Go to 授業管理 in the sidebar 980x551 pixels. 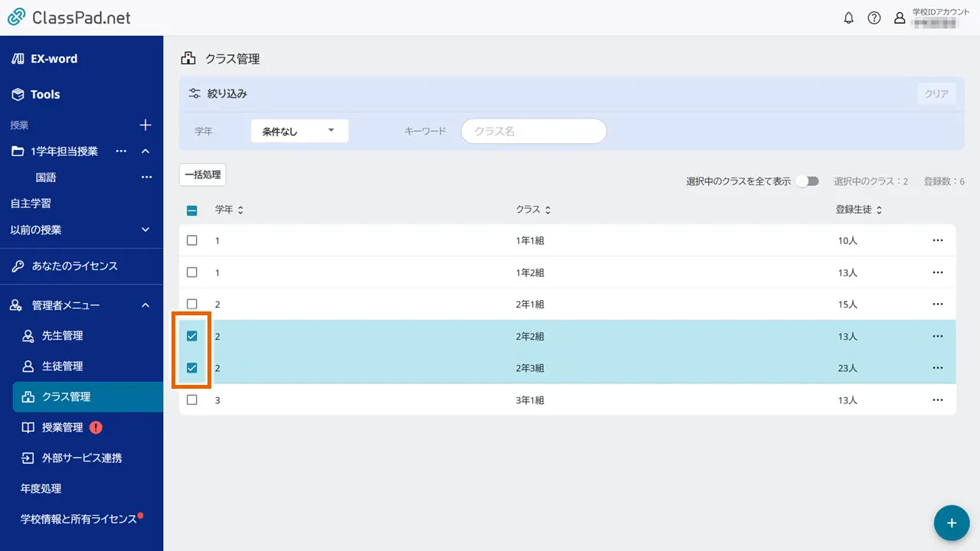(62, 428)
